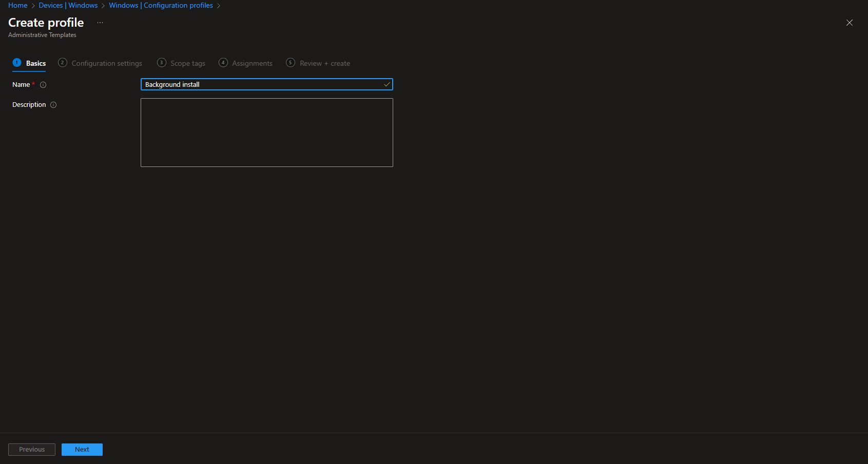This screenshot has width=868, height=464.
Task: Select the Basics tab
Action: point(35,63)
